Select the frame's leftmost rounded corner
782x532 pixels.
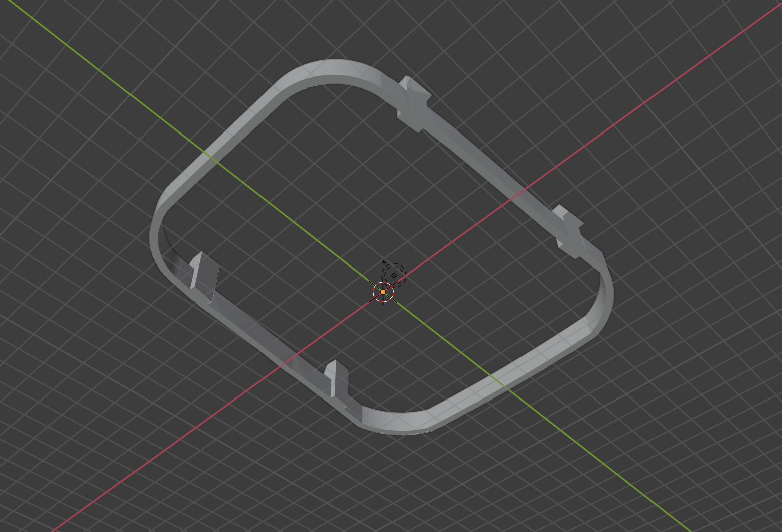click(x=157, y=236)
